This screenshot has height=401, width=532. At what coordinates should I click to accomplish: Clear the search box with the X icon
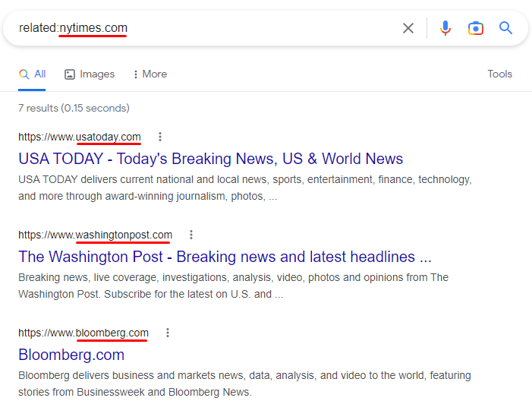coord(408,28)
